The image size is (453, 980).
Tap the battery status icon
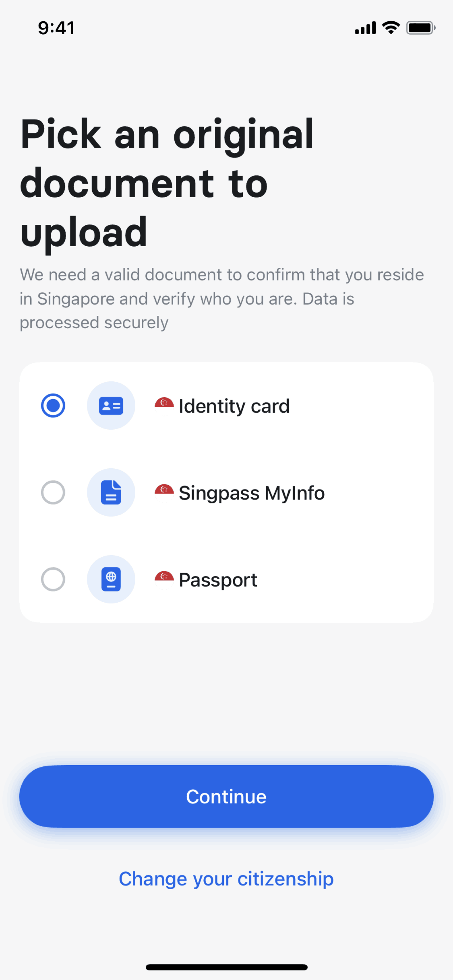click(421, 28)
